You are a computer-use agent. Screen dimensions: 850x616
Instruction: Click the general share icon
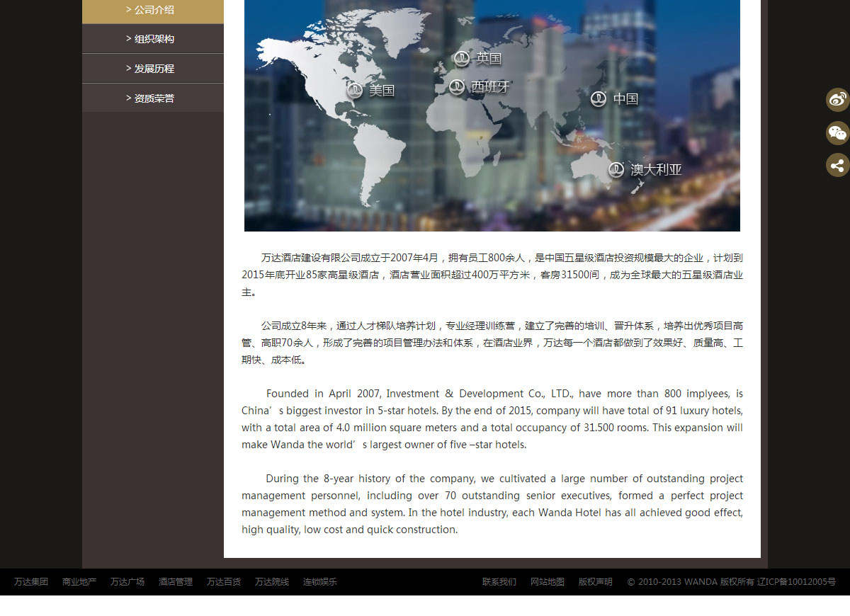[x=837, y=166]
